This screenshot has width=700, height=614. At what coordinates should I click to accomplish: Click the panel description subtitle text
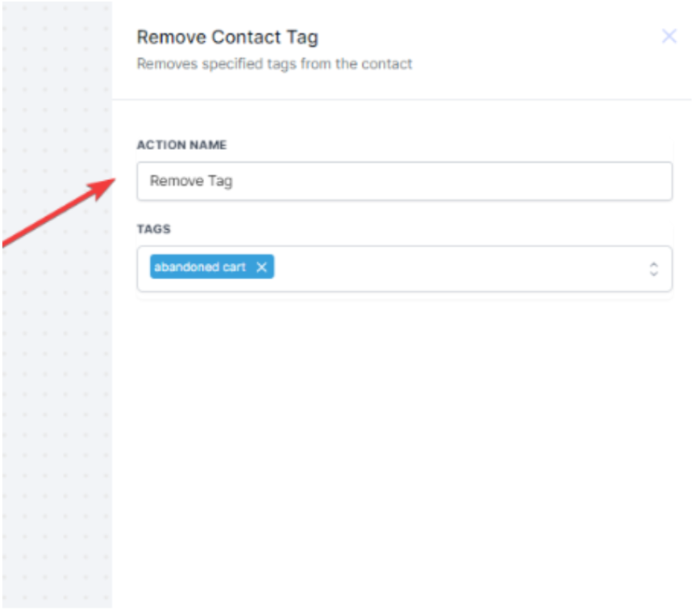pyautogui.click(x=274, y=64)
